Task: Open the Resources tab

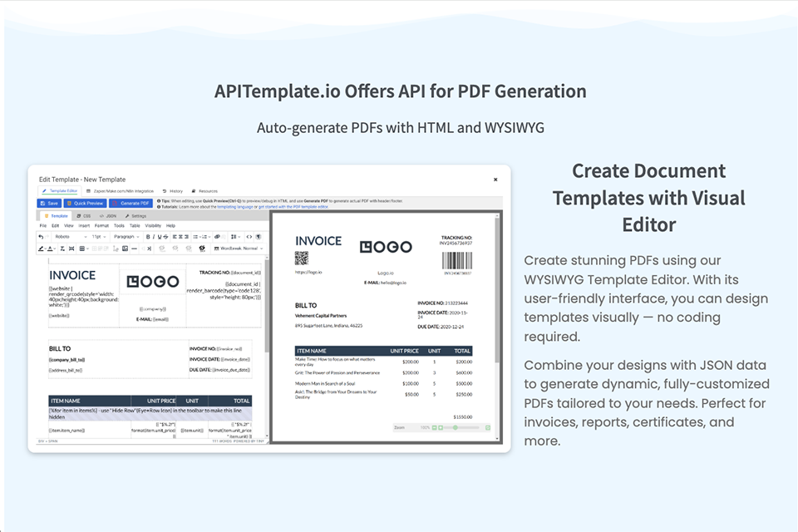Action: point(204,191)
